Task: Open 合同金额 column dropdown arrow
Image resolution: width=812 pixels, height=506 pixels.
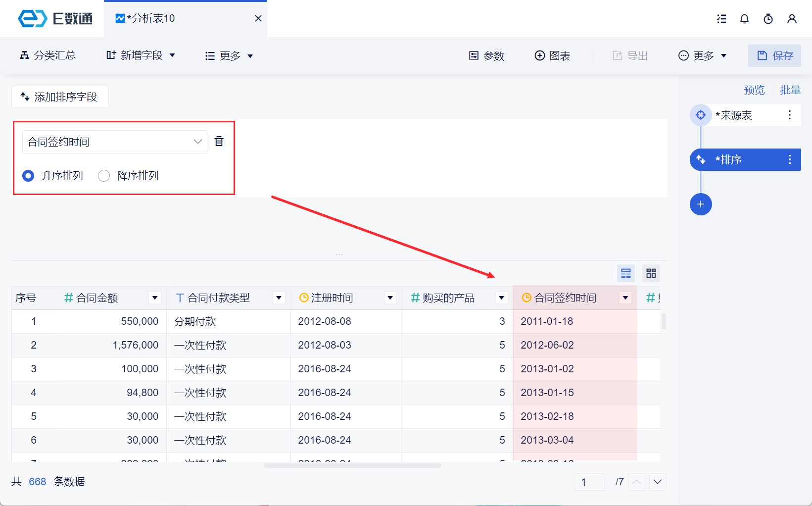Action: pyautogui.click(x=155, y=298)
